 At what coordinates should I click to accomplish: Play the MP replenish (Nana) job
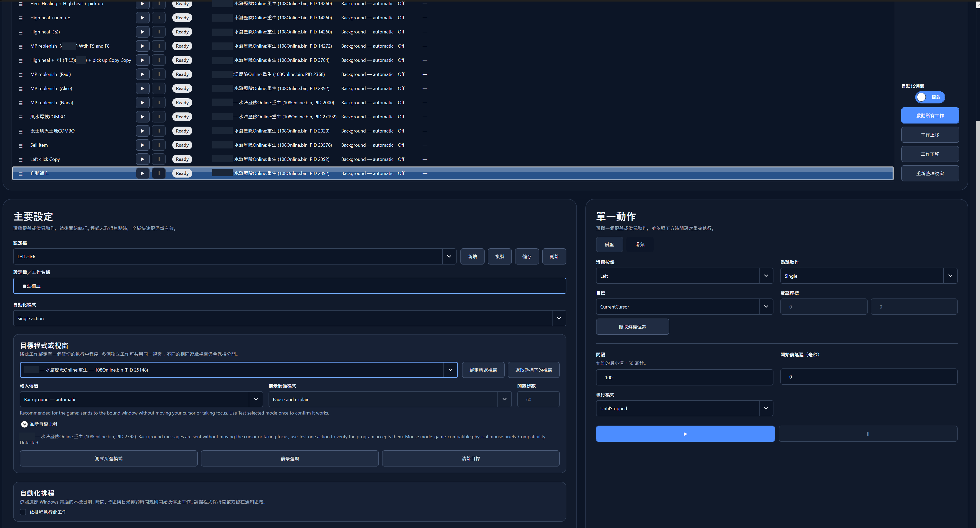142,102
